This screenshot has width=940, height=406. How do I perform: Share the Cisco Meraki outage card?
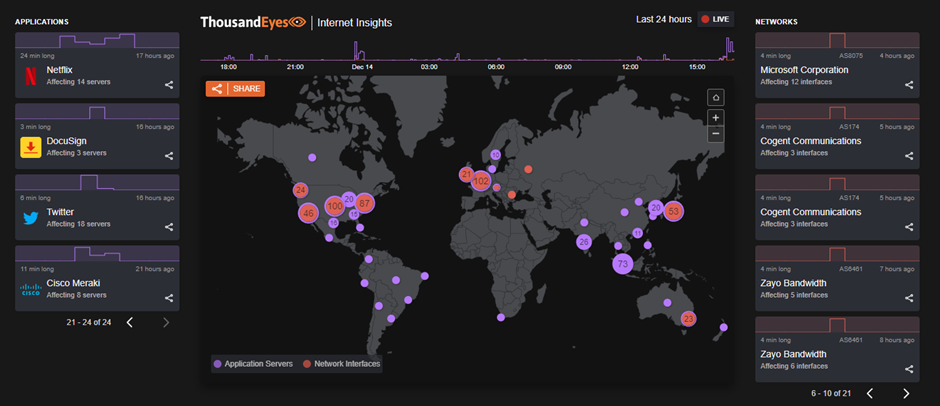169,298
